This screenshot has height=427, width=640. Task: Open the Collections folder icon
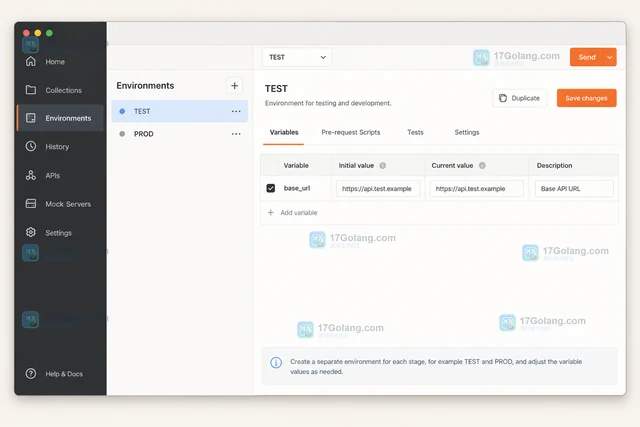pos(31,90)
